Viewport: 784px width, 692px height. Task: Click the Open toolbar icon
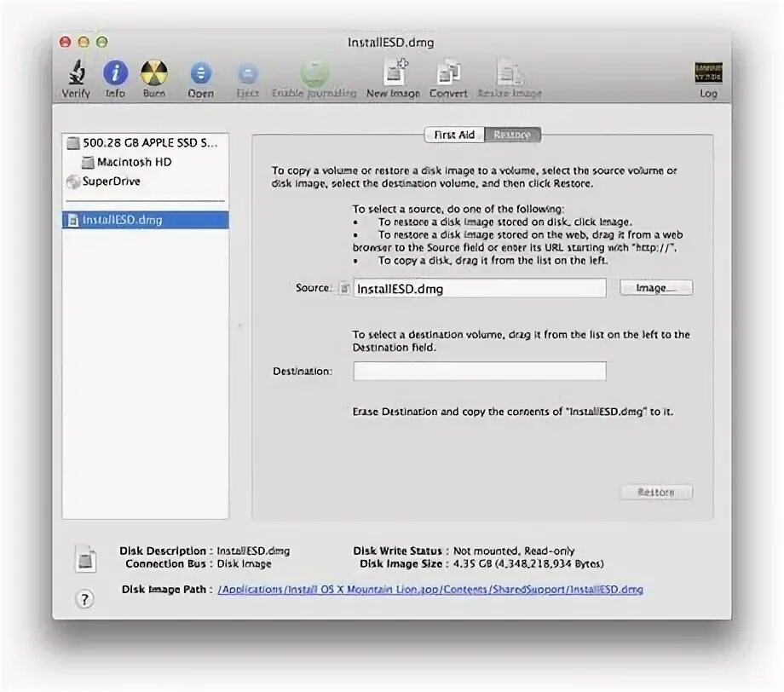click(200, 73)
